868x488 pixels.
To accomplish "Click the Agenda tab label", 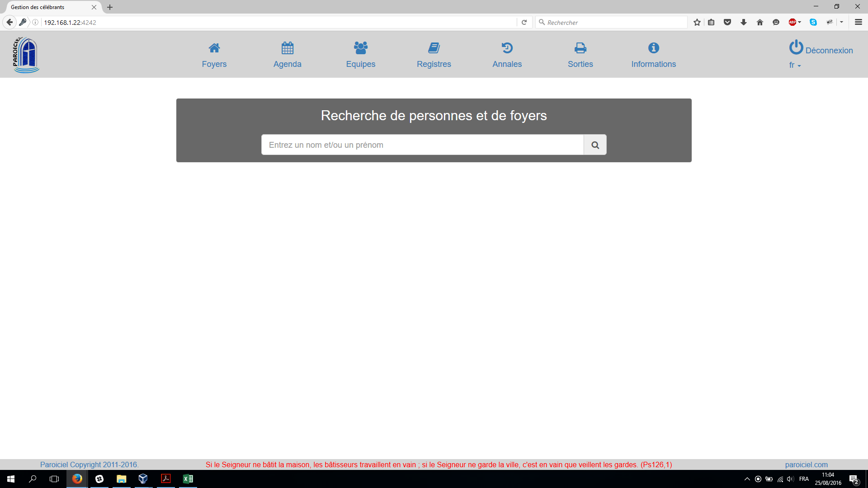I will click(x=288, y=64).
